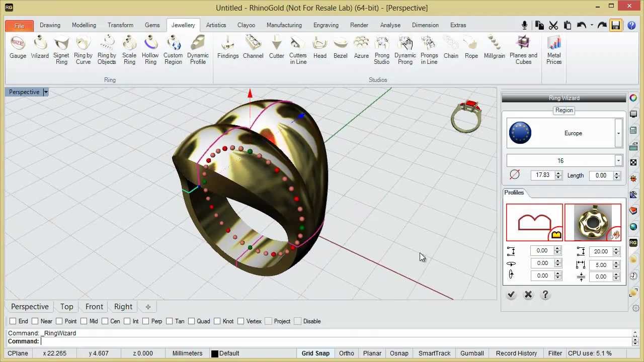
Task: Open the Undo history dropdown arrow
Action: click(592, 25)
